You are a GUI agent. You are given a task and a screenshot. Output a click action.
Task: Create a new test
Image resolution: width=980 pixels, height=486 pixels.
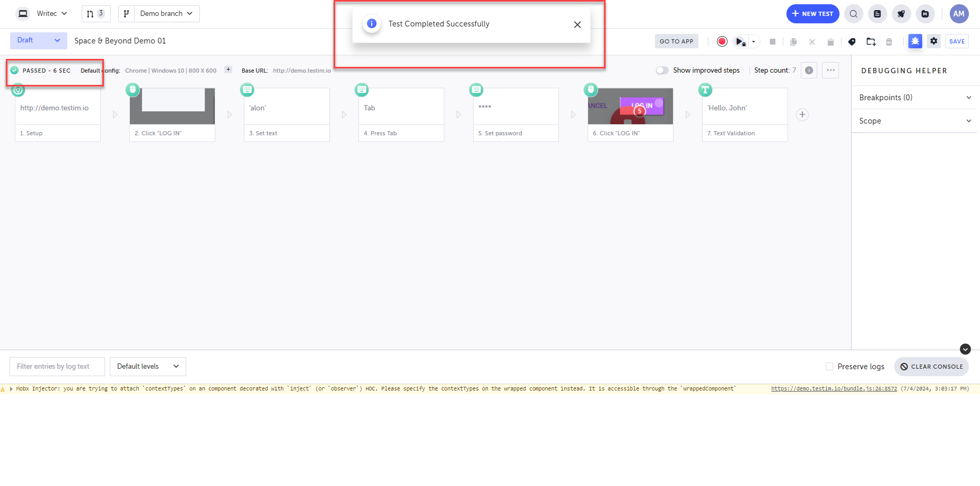[813, 14]
